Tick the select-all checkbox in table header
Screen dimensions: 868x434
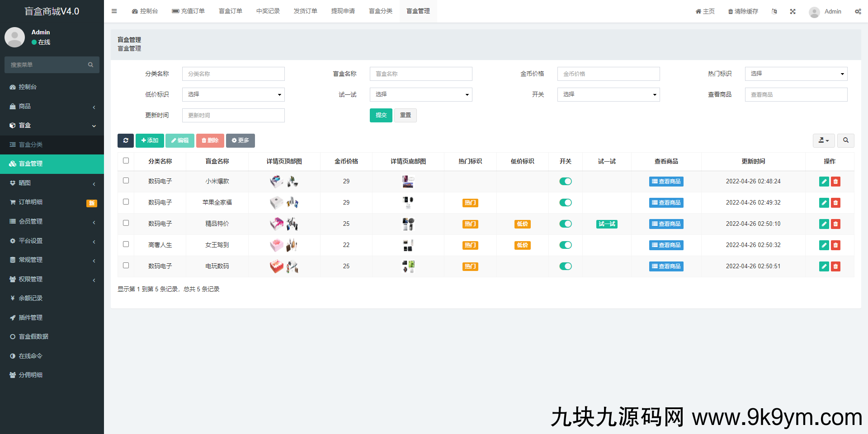click(126, 161)
